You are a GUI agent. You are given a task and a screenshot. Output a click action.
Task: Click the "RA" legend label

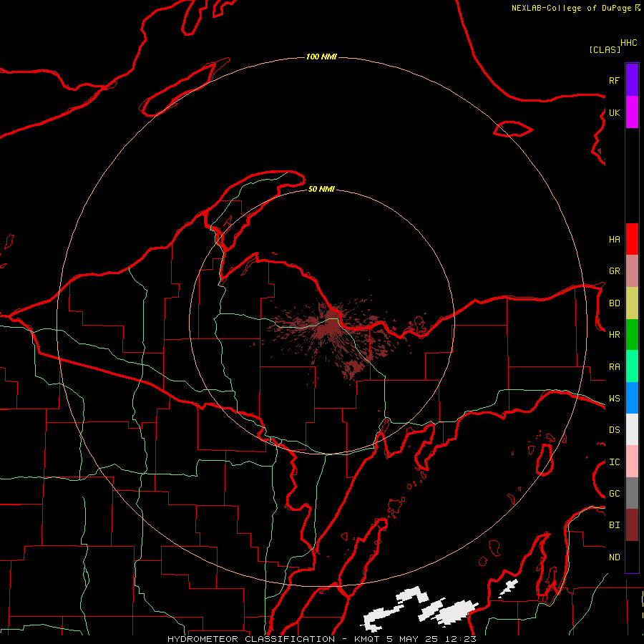(x=614, y=367)
